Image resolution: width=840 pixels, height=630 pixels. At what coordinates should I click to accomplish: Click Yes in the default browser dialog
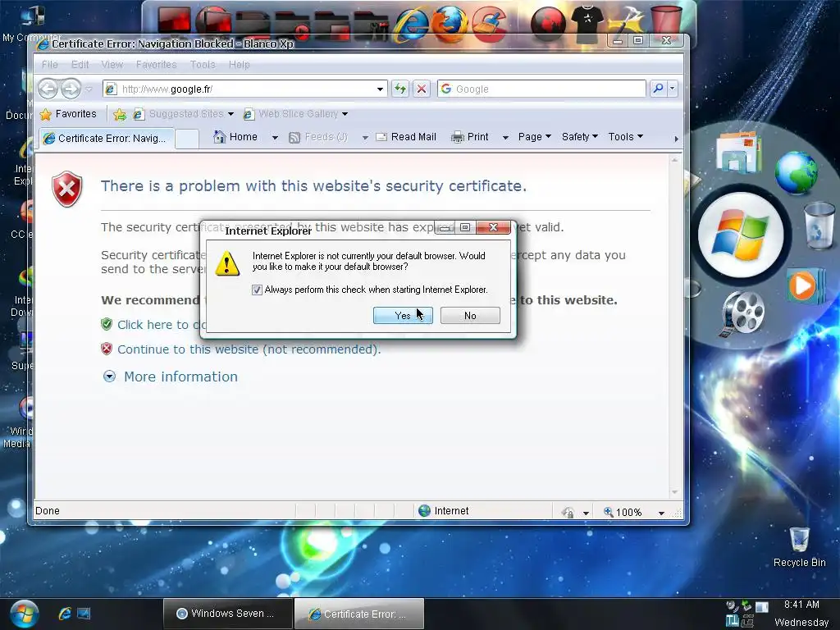click(402, 316)
